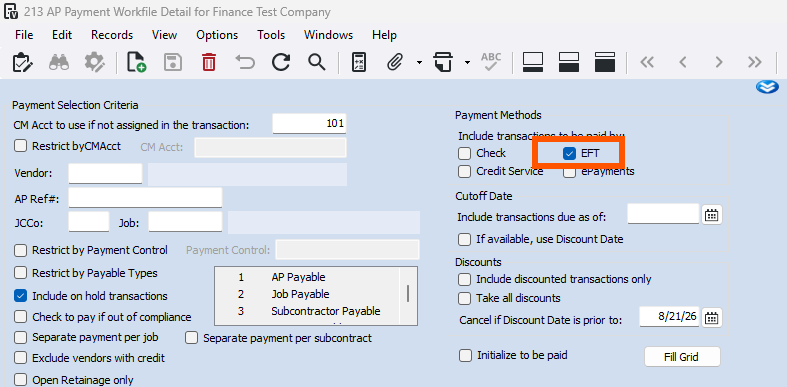The height and width of the screenshot is (387, 787).
Task: Click the CM Acct 101 input field
Action: pos(309,123)
